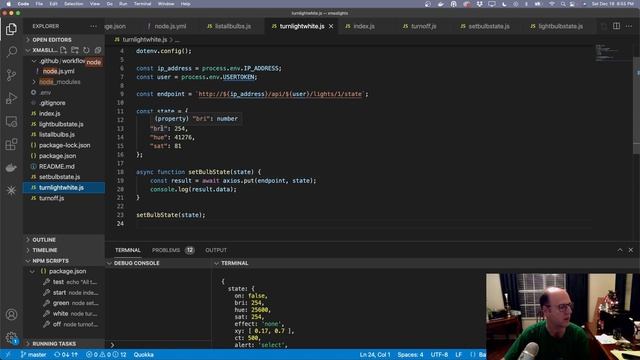Collapse all folders in explorer

point(98,50)
